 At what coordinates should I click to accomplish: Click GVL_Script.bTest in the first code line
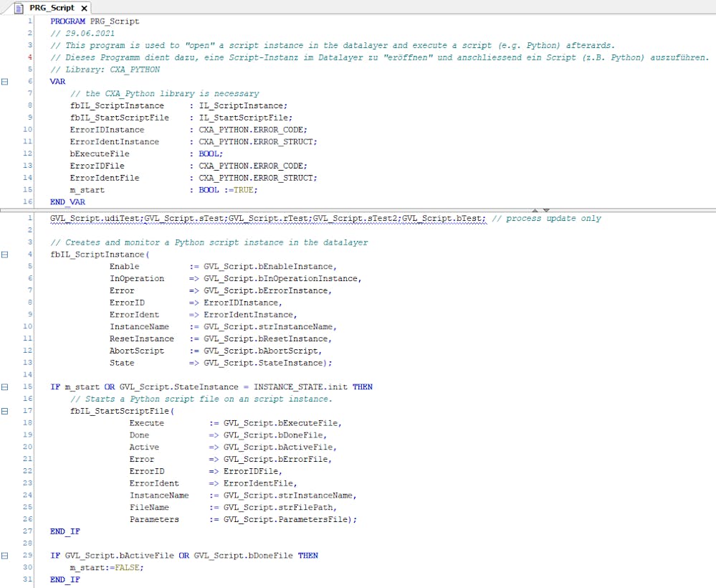[442, 219]
